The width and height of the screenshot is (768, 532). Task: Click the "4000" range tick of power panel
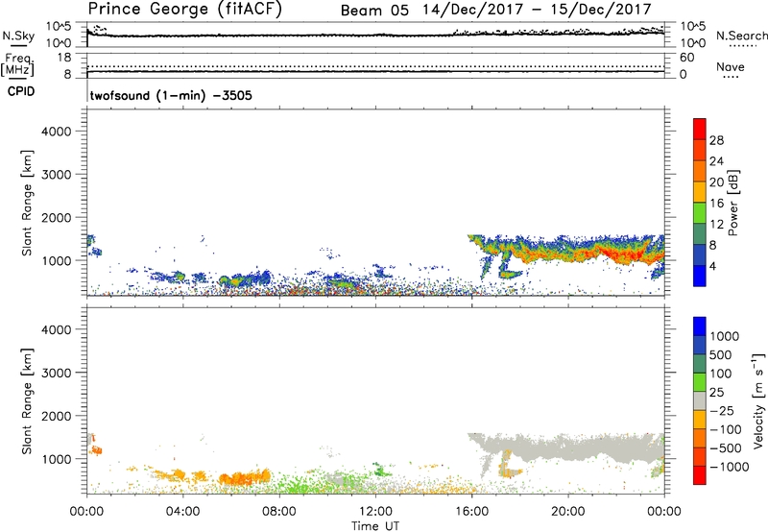pos(56,132)
